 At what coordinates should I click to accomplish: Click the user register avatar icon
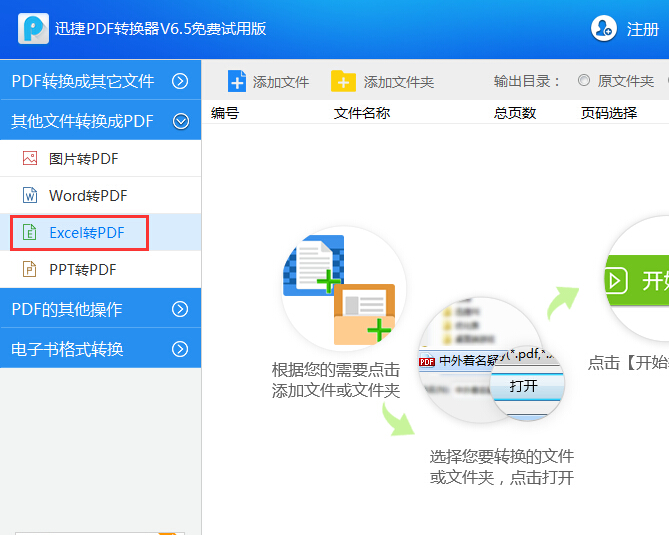[x=604, y=29]
